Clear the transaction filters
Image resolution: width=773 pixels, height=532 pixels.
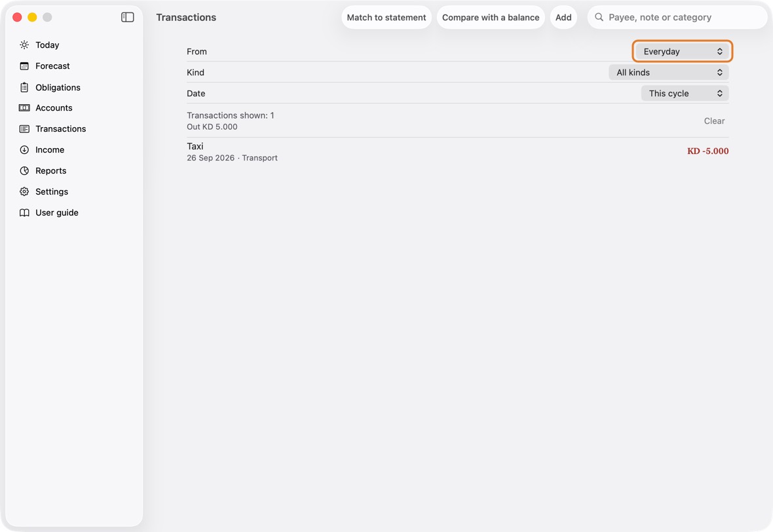(714, 121)
